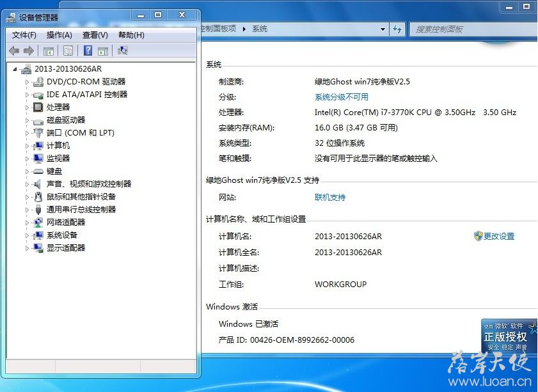
Task: Open the 查看(V) menu
Action: tap(95, 35)
